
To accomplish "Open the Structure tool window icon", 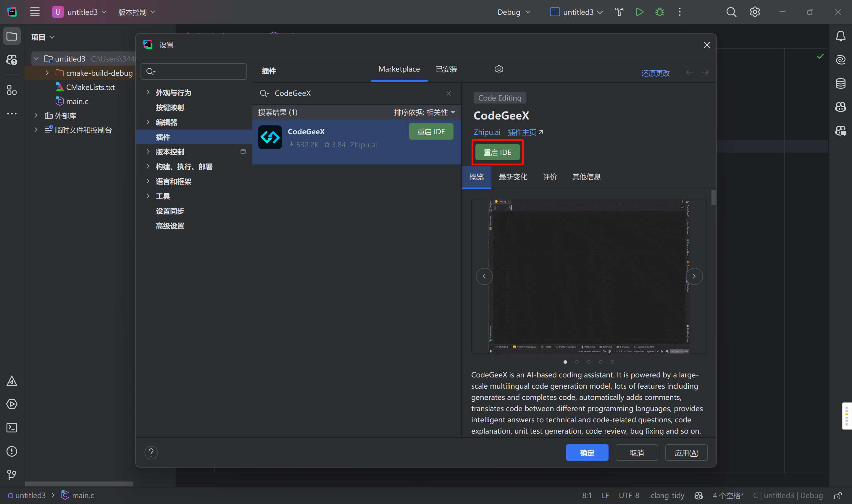I will (12, 90).
